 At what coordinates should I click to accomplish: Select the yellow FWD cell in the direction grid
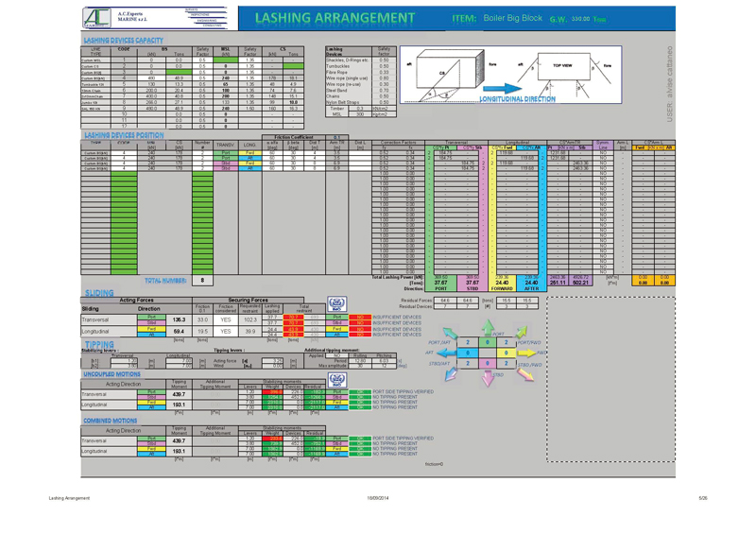tap(507, 353)
